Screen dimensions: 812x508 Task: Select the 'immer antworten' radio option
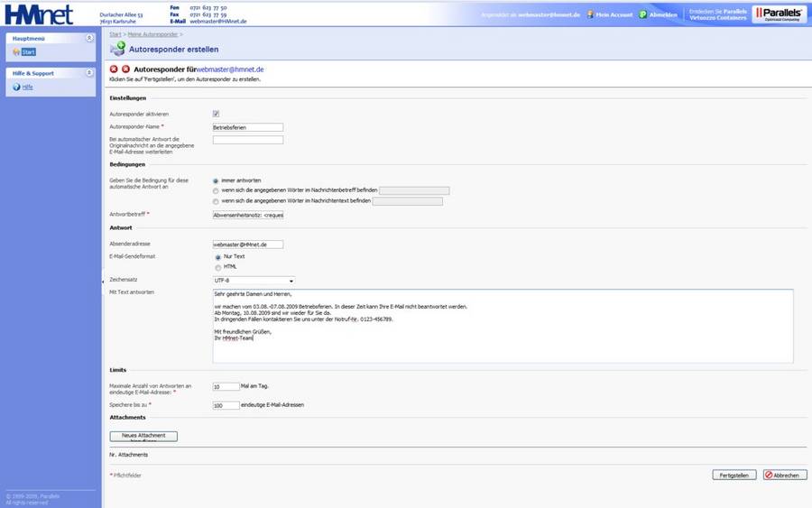click(x=216, y=180)
